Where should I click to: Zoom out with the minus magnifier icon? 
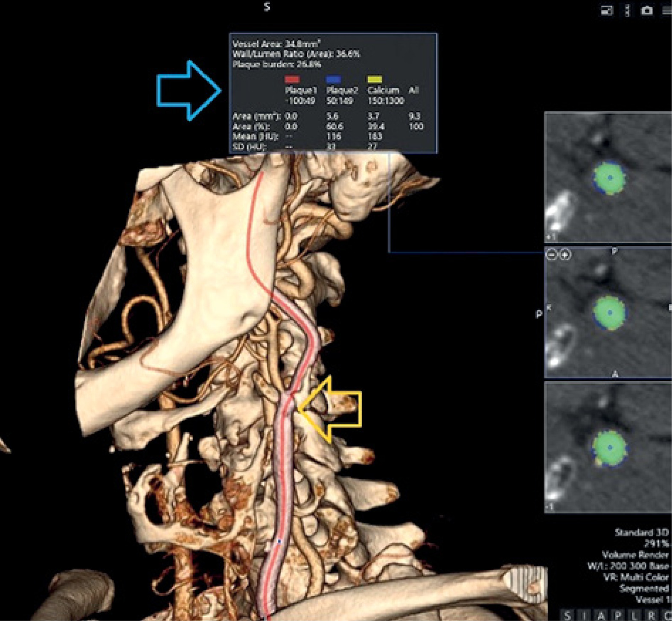(x=552, y=255)
